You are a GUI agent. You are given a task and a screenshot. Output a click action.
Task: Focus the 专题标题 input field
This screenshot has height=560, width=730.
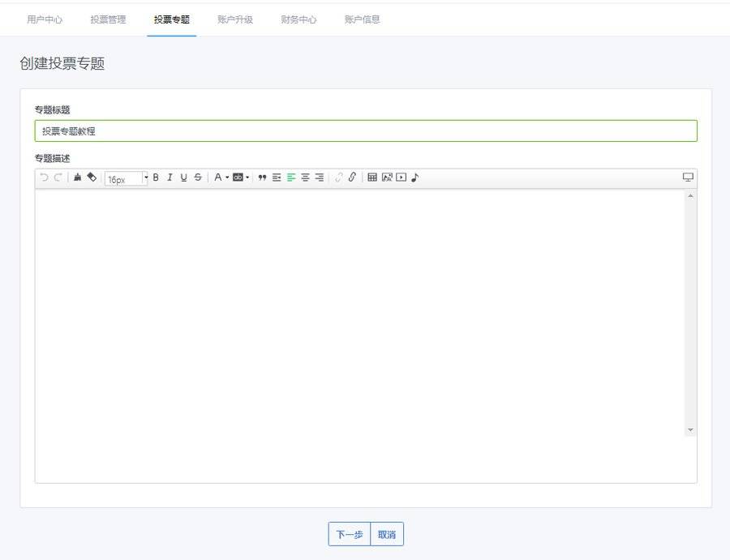click(x=366, y=130)
